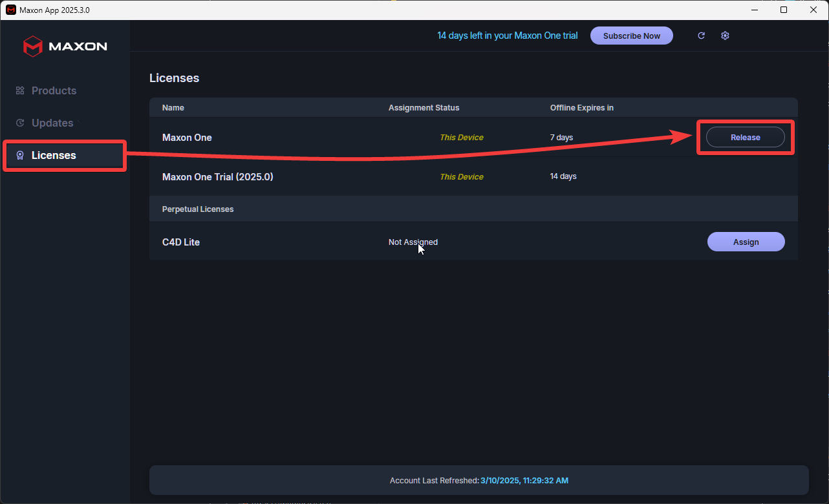
Task: Click the Maxon One Trial (2025.0) row
Action: click(473, 176)
